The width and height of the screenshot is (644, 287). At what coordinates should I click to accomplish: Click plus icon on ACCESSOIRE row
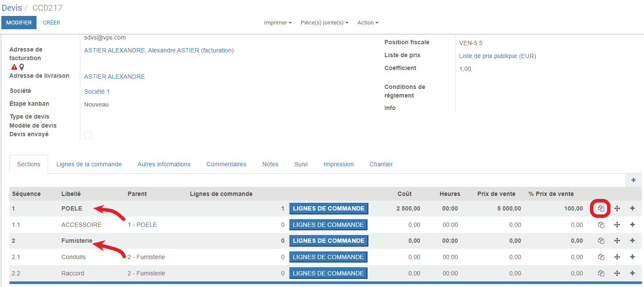pos(632,225)
